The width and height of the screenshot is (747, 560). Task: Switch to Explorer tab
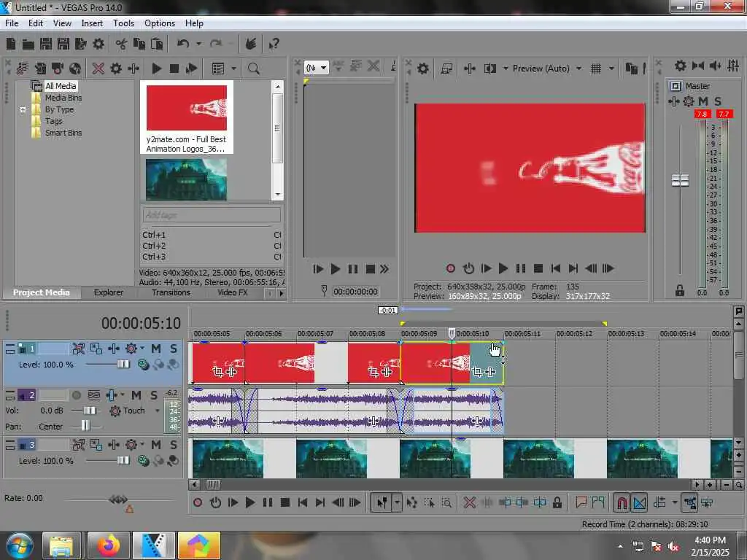[108, 292]
